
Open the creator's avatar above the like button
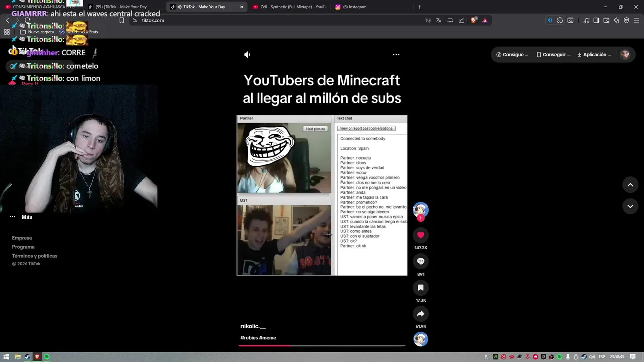click(421, 209)
